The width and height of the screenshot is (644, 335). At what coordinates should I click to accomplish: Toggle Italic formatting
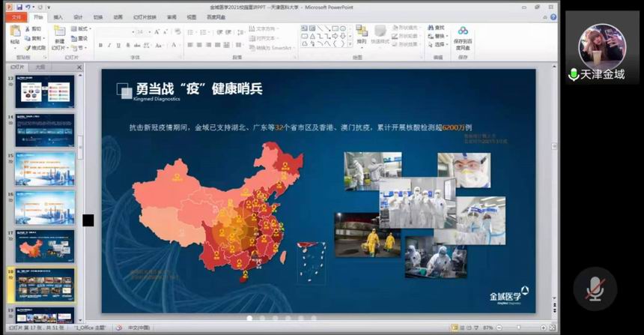109,45
